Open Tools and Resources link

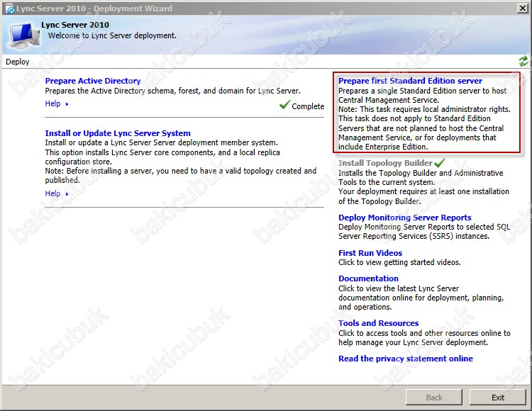click(x=378, y=323)
